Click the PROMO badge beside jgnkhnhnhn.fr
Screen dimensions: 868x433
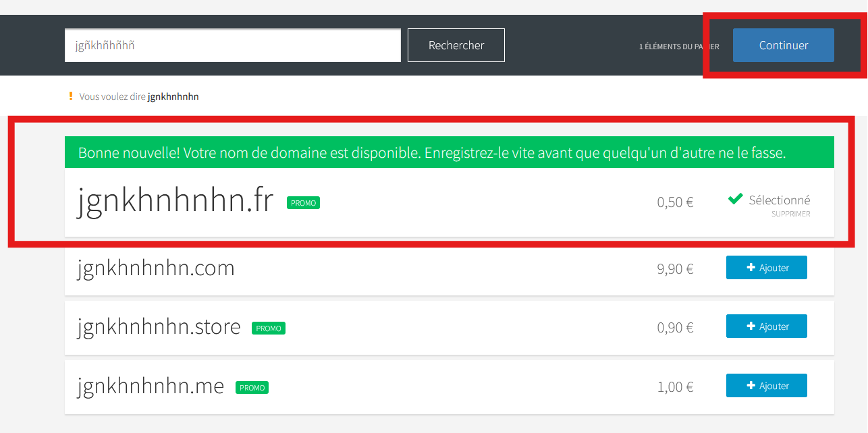[x=303, y=202]
